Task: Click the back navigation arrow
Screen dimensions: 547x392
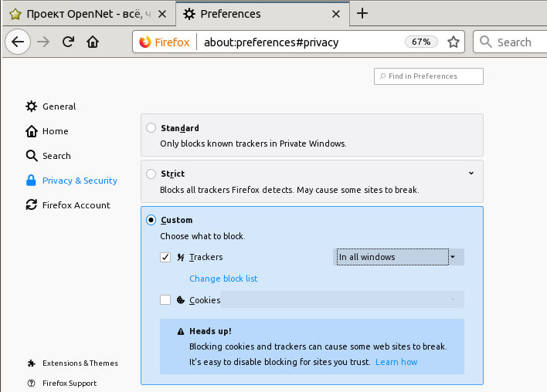Action: pyautogui.click(x=19, y=42)
